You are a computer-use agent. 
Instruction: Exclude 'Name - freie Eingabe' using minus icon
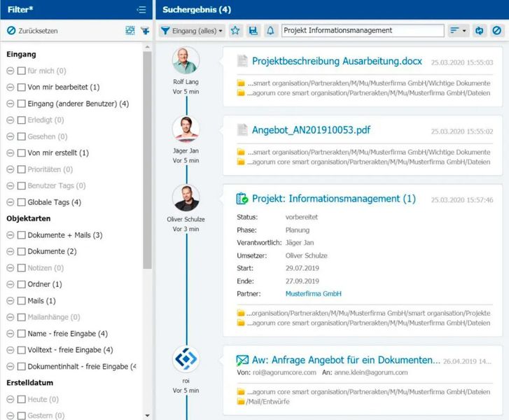coord(11,334)
